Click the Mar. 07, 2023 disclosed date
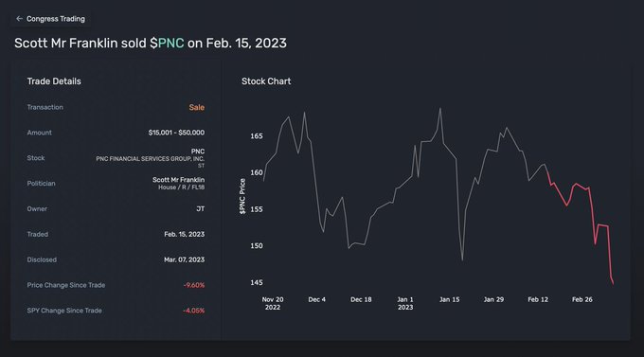 tap(184, 259)
